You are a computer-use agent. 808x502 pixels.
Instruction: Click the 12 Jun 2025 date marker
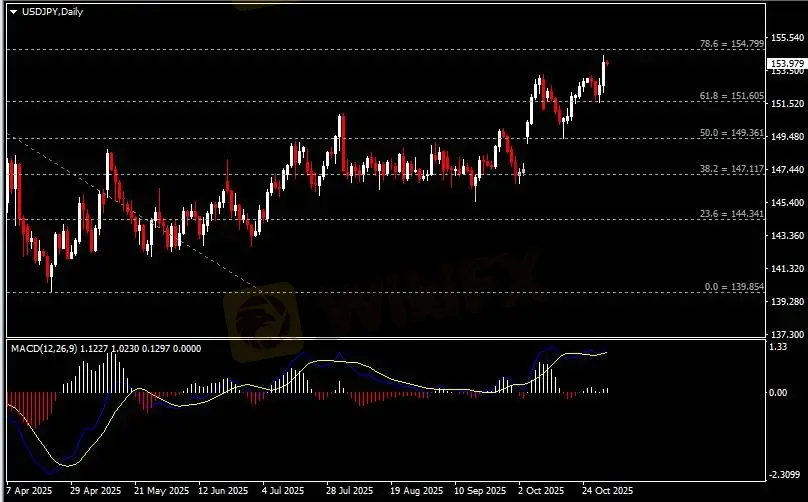(x=222, y=491)
